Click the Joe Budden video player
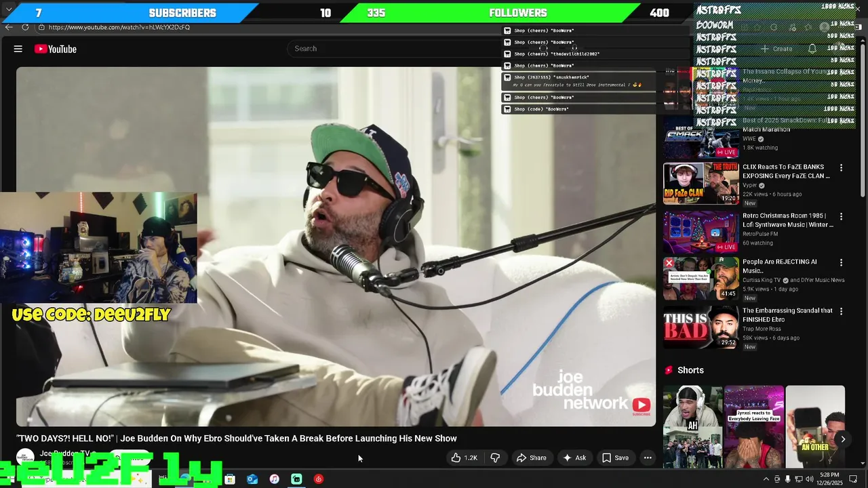This screenshot has height=488, width=868. (336, 247)
